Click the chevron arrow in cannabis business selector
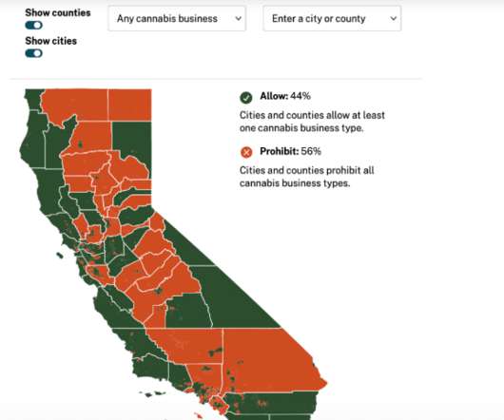This screenshot has width=504, height=420. tap(238, 19)
